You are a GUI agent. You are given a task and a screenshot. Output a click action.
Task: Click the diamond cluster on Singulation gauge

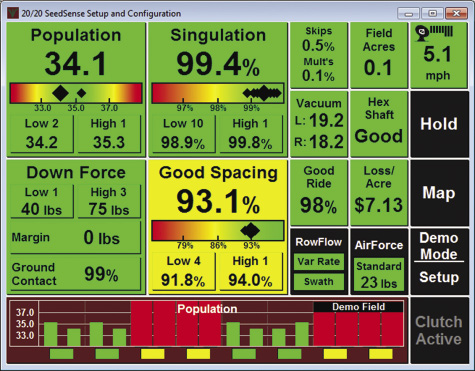pyautogui.click(x=262, y=93)
